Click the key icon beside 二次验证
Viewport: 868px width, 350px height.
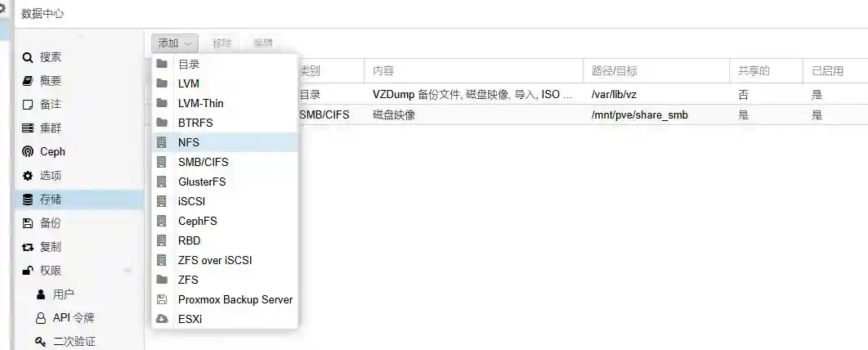40,342
